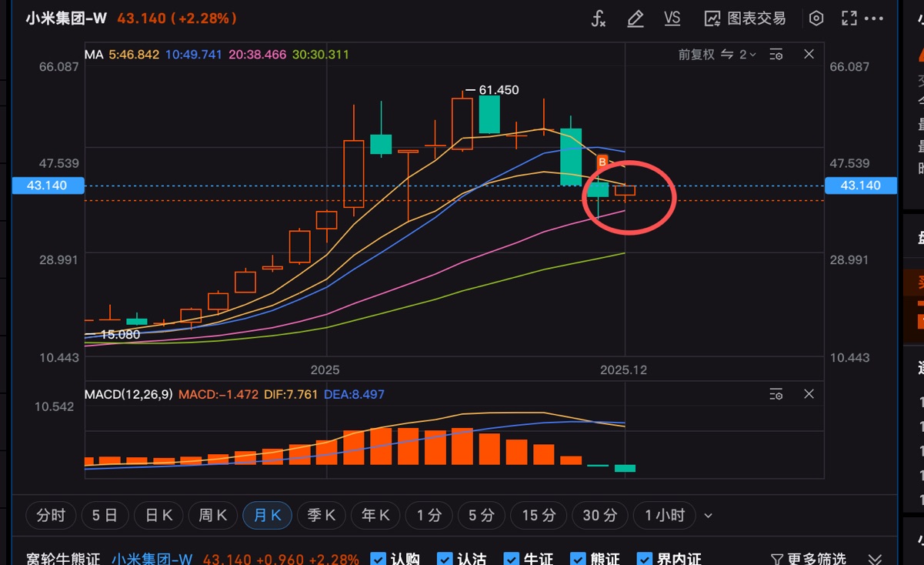Image resolution: width=924 pixels, height=565 pixels.
Task: Open the three-dot more options menu
Action: [875, 18]
